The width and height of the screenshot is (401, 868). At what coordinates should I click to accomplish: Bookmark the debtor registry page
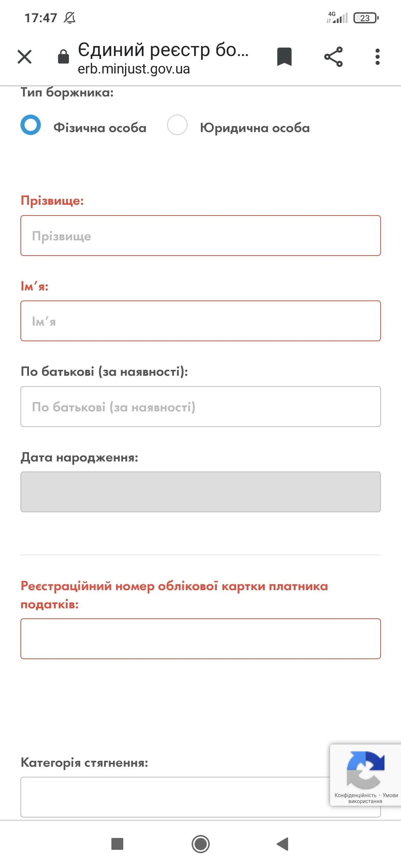click(x=284, y=57)
